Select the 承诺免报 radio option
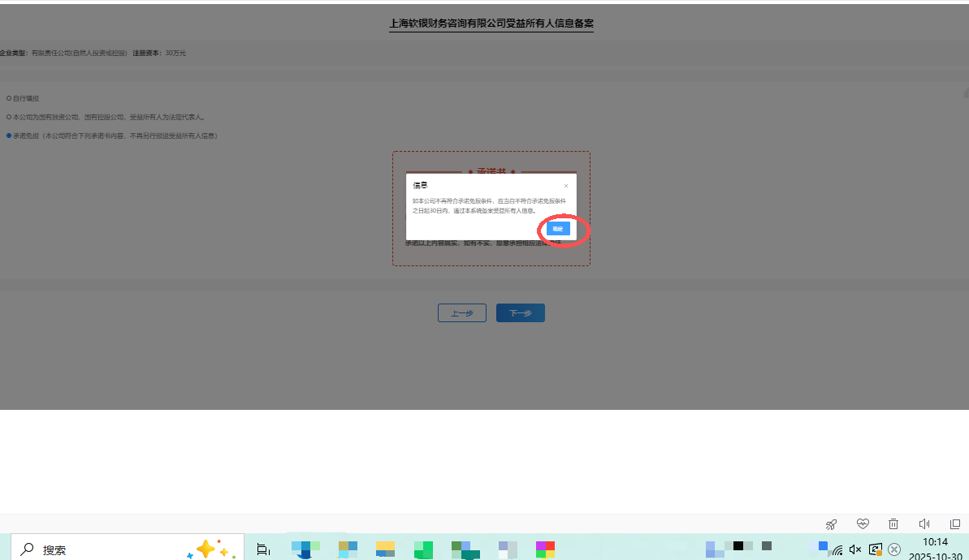The image size is (969, 560). click(9, 136)
